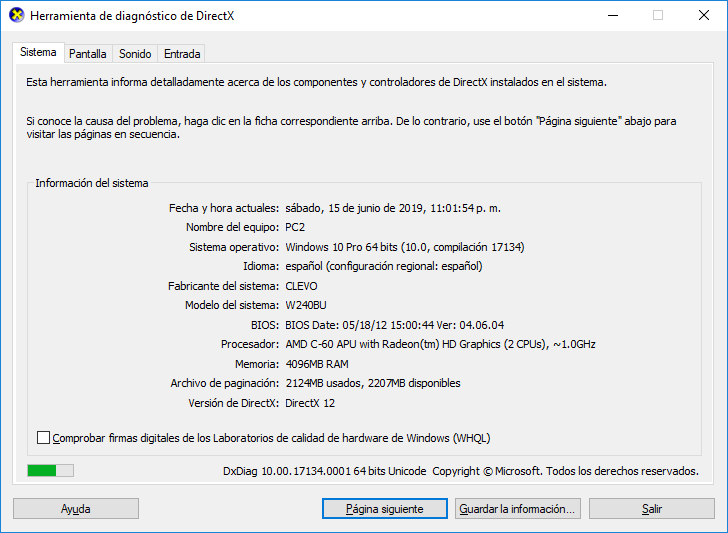728x533 pixels.
Task: Enable the WHQL digital signatures checkbox
Action: [43, 437]
